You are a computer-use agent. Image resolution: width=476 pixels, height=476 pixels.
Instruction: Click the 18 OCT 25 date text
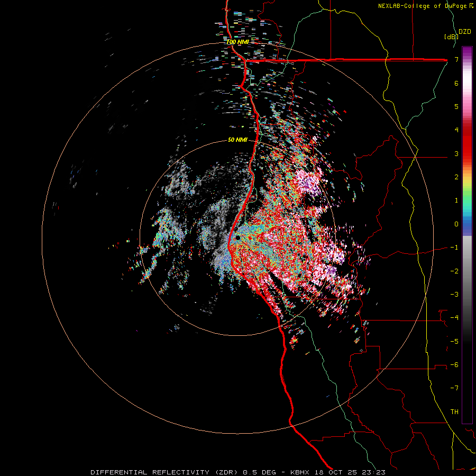coord(335,472)
